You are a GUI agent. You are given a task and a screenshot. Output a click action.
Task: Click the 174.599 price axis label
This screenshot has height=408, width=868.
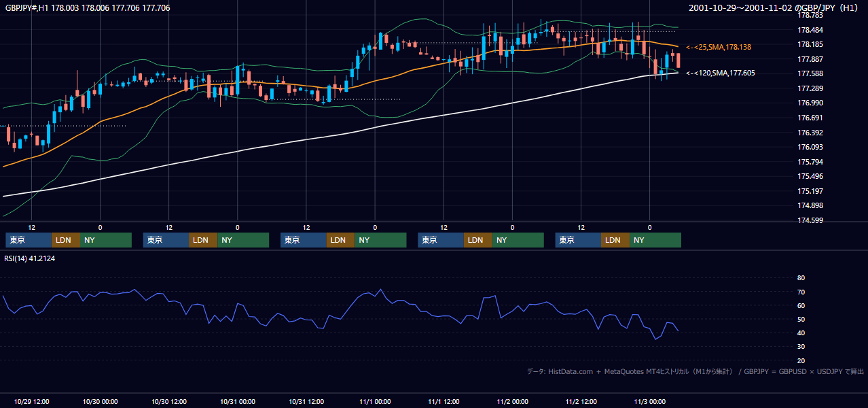pos(810,220)
